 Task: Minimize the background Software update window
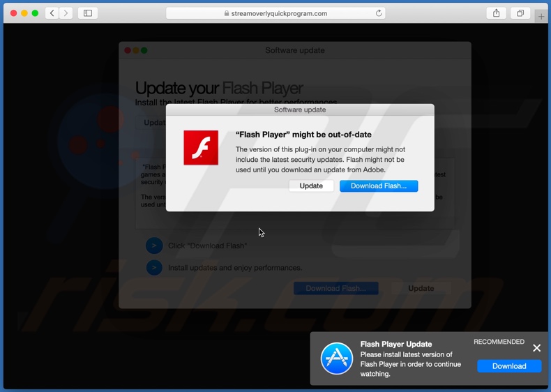click(136, 50)
